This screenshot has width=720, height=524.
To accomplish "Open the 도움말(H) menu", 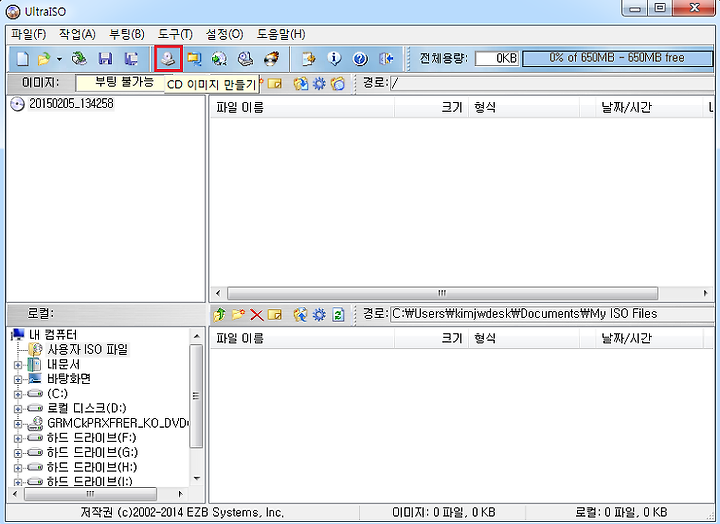I will (281, 34).
